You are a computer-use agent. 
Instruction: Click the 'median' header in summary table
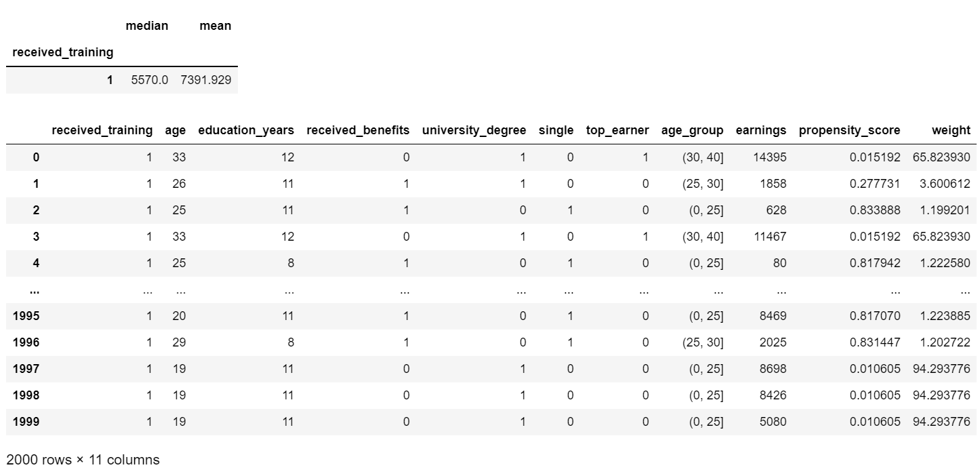147,26
